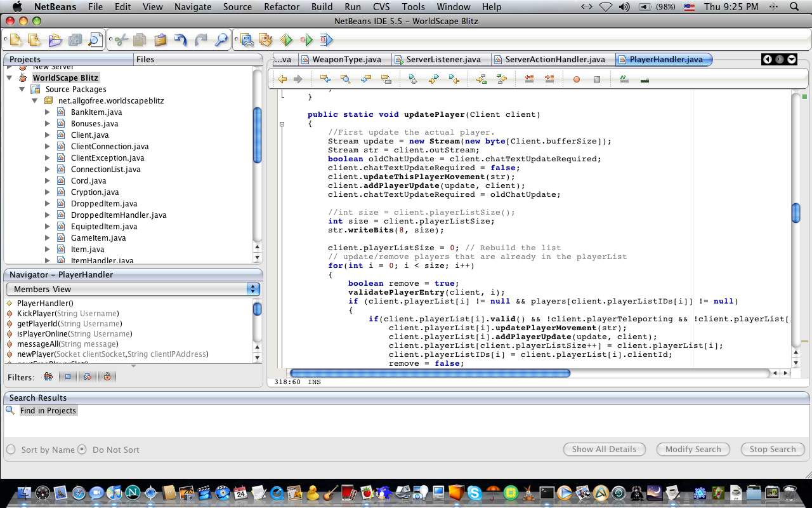Expand the BankItem.java node
This screenshot has height=508, width=812.
coord(48,112)
